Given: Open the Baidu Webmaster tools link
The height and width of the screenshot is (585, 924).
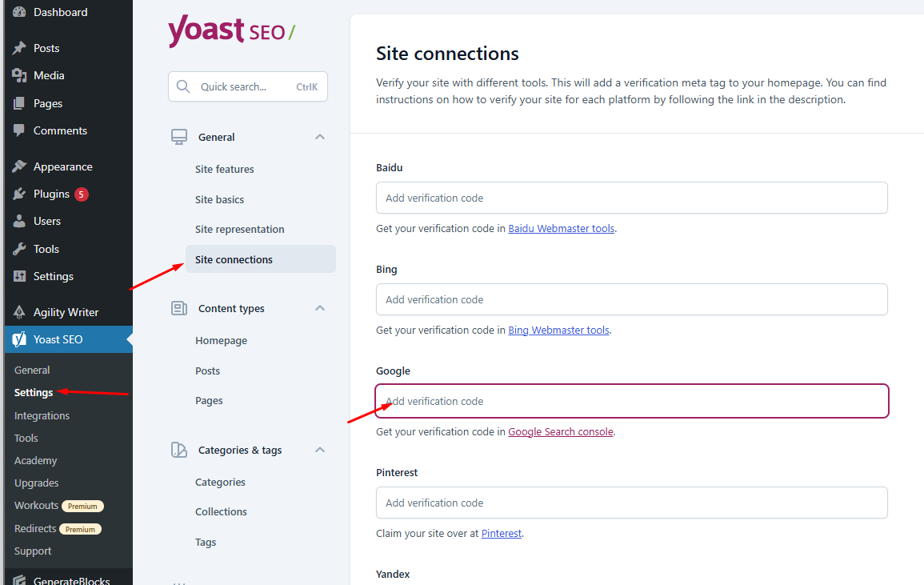Looking at the screenshot, I should [x=561, y=228].
